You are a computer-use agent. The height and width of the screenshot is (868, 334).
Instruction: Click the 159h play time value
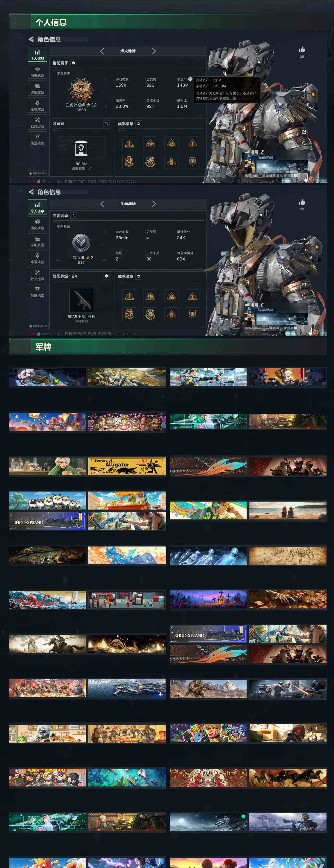pyautogui.click(x=121, y=85)
